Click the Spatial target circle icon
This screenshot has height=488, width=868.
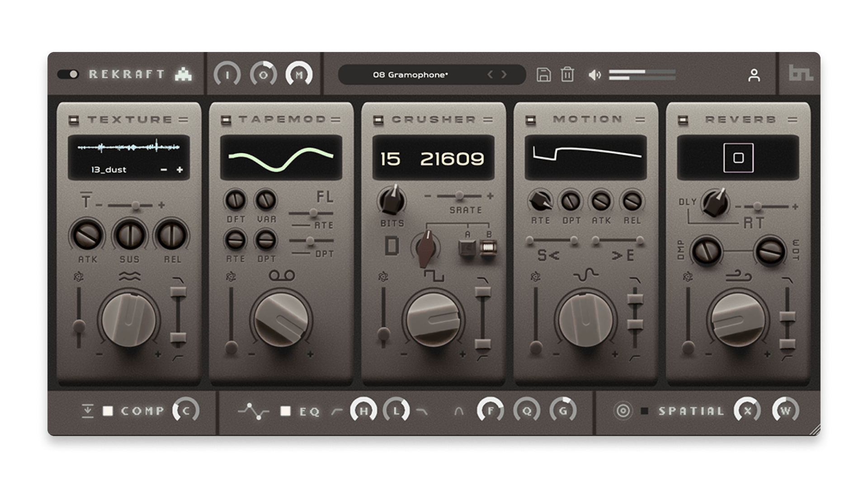coord(623,411)
